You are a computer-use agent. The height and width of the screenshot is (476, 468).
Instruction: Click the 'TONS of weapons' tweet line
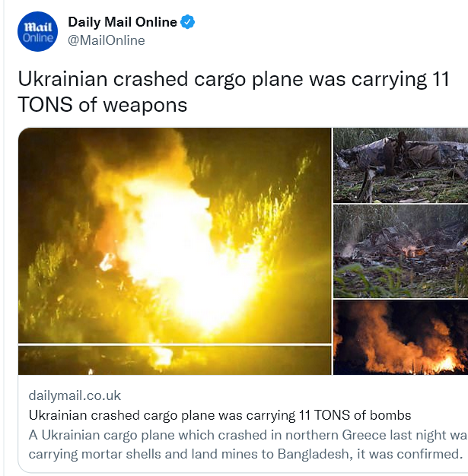[103, 105]
